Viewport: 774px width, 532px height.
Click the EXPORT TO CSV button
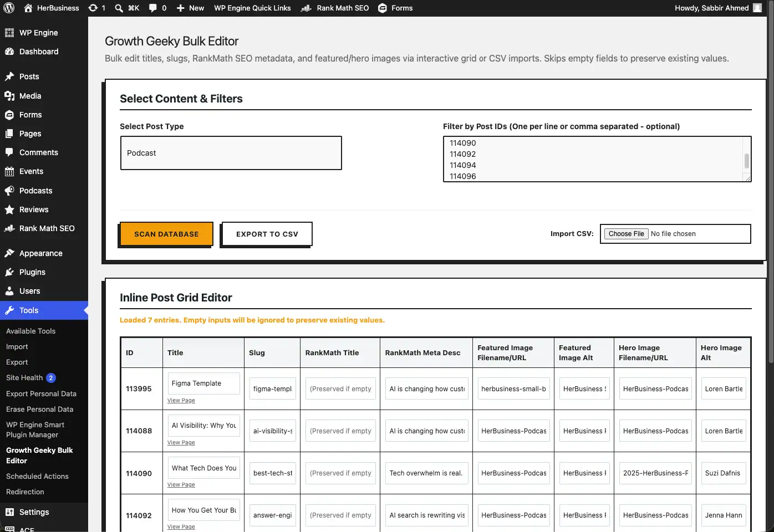click(267, 234)
